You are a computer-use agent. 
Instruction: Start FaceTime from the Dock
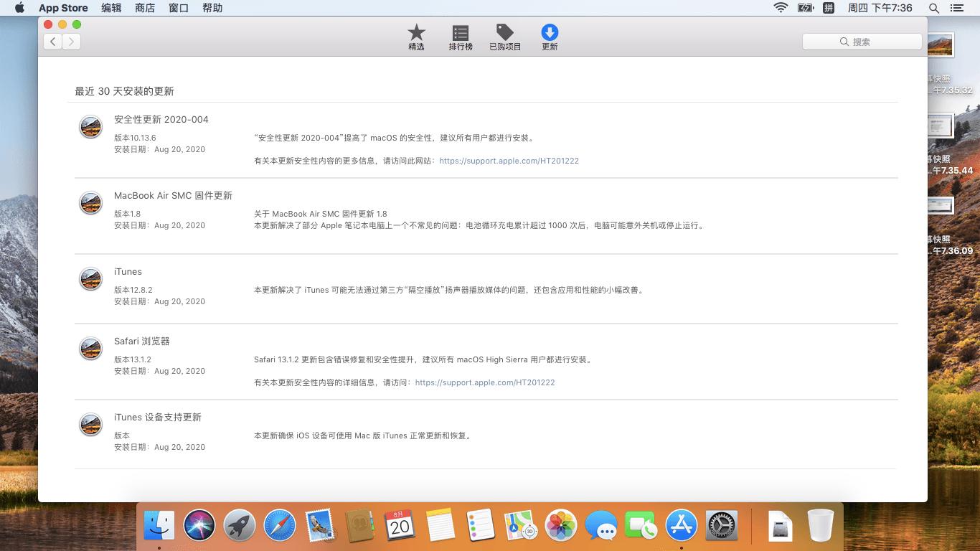point(641,525)
